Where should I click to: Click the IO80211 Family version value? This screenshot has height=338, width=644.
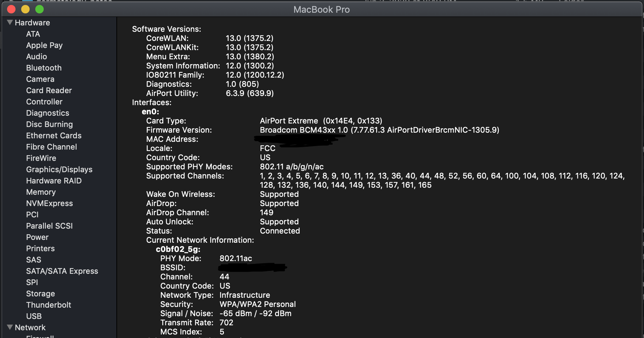click(255, 75)
